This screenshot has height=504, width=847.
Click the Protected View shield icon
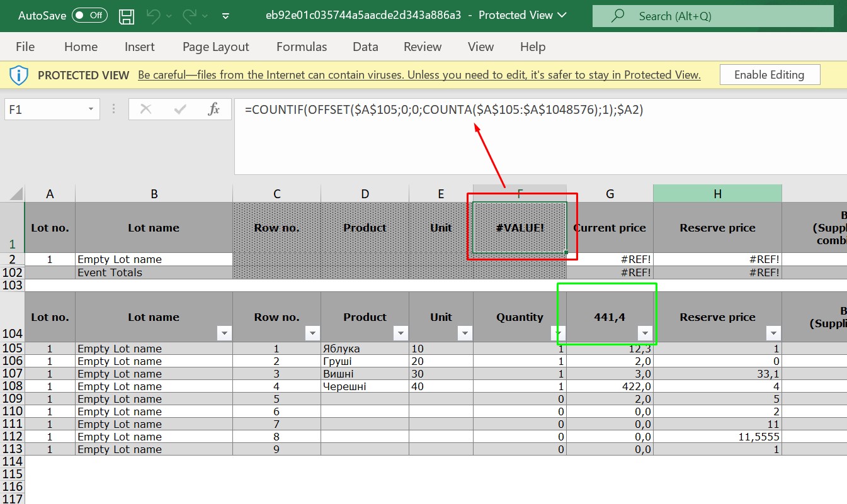click(19, 75)
